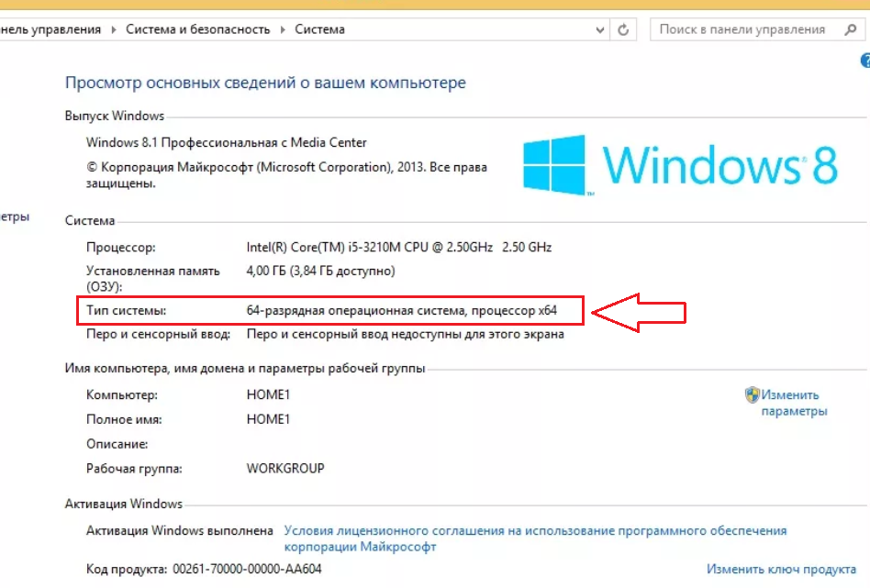Select WORKGROUP workgroup value
The image size is (870, 588).
point(285,469)
